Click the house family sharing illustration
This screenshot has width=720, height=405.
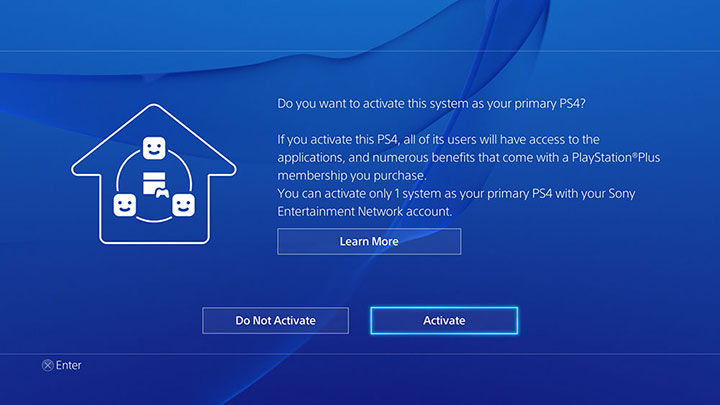tap(154, 174)
